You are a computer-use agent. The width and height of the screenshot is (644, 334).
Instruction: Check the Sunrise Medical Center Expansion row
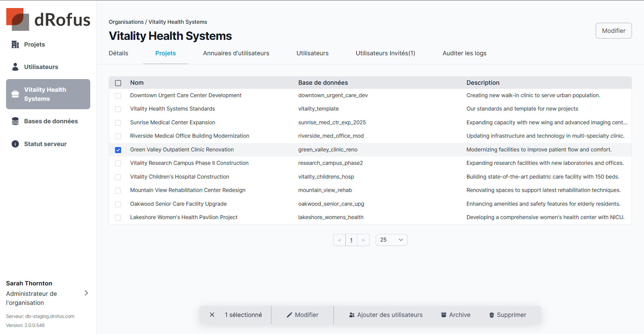118,123
